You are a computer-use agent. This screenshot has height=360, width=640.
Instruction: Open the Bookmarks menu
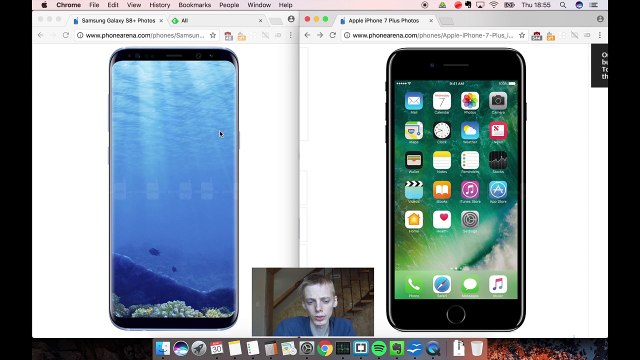tap(195, 5)
